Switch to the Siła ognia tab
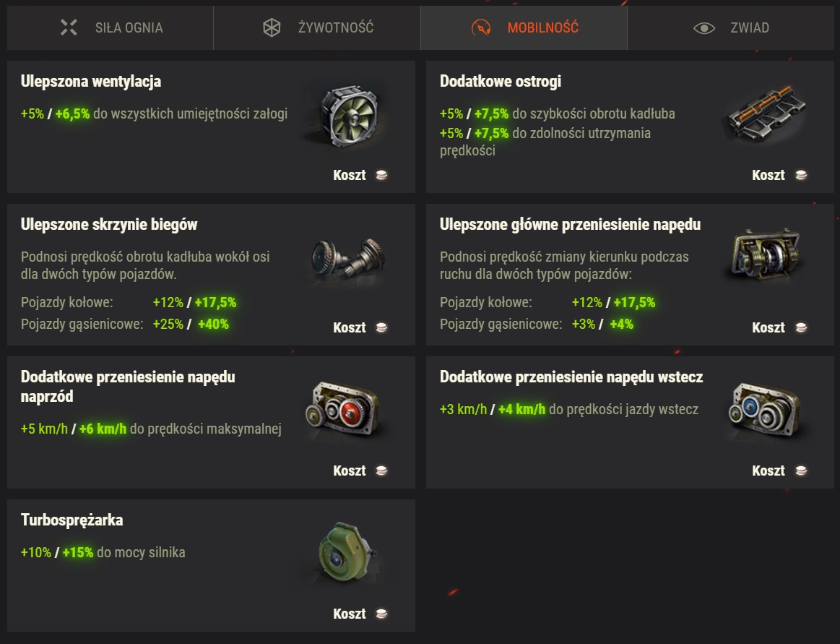 [111, 28]
